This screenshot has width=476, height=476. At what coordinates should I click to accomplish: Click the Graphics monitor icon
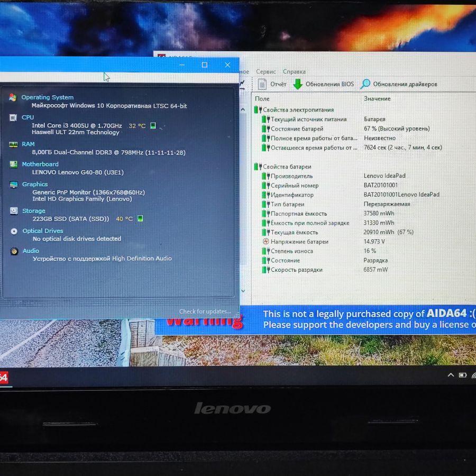point(13,185)
